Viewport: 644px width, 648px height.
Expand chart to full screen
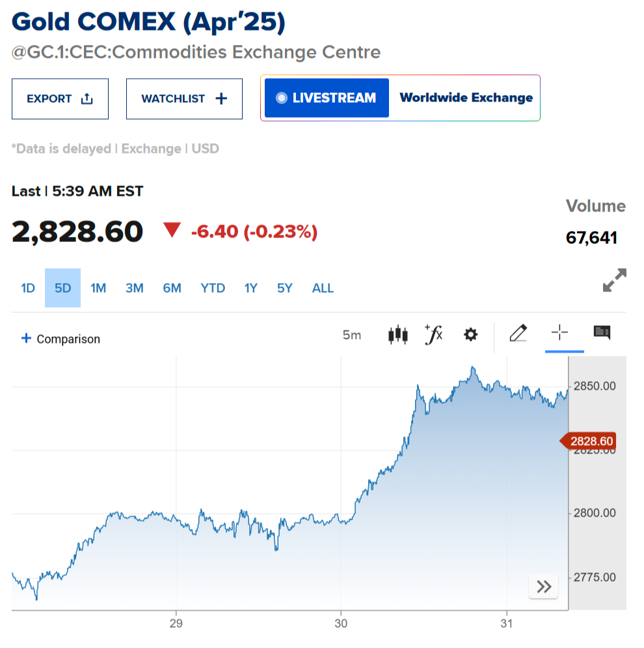pyautogui.click(x=614, y=280)
